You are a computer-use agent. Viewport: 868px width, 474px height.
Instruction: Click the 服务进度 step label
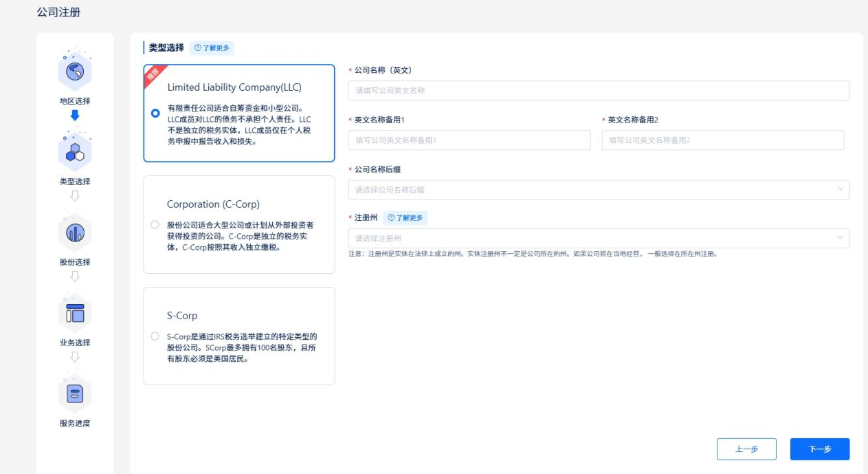pos(75,423)
